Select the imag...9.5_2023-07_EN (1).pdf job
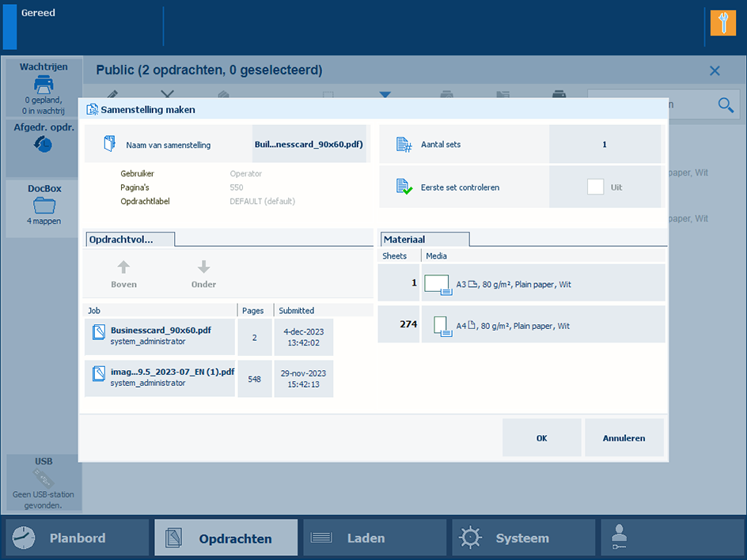This screenshot has height=560, width=747. [x=160, y=377]
